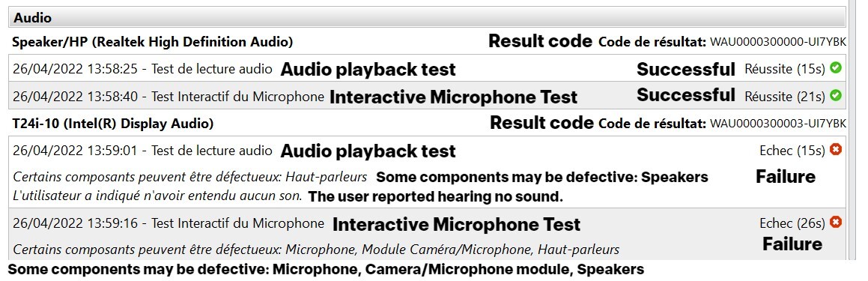The width and height of the screenshot is (868, 281).
Task: Click green check icon for audio playback test
Action: point(836,67)
